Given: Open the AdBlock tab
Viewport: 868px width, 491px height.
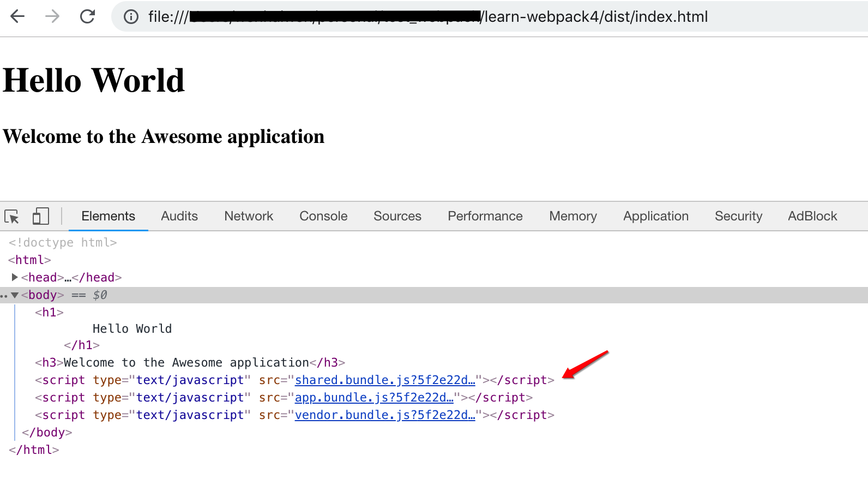Looking at the screenshot, I should 812,216.
